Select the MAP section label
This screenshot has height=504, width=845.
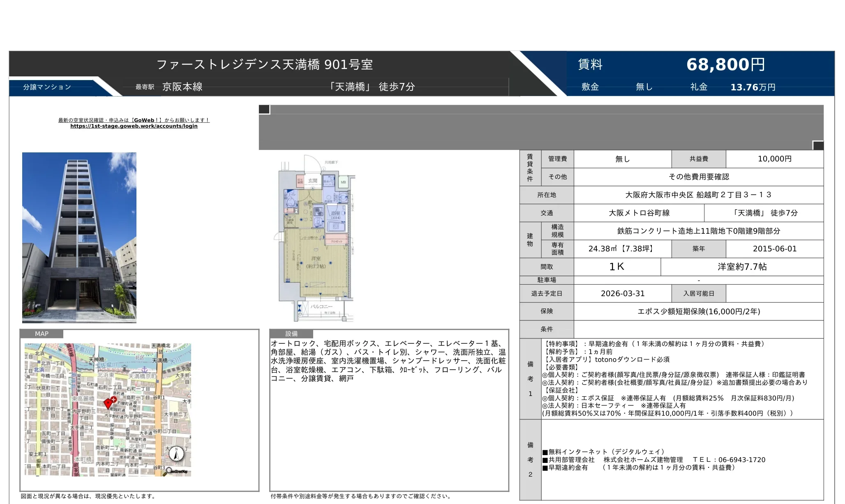tap(42, 334)
